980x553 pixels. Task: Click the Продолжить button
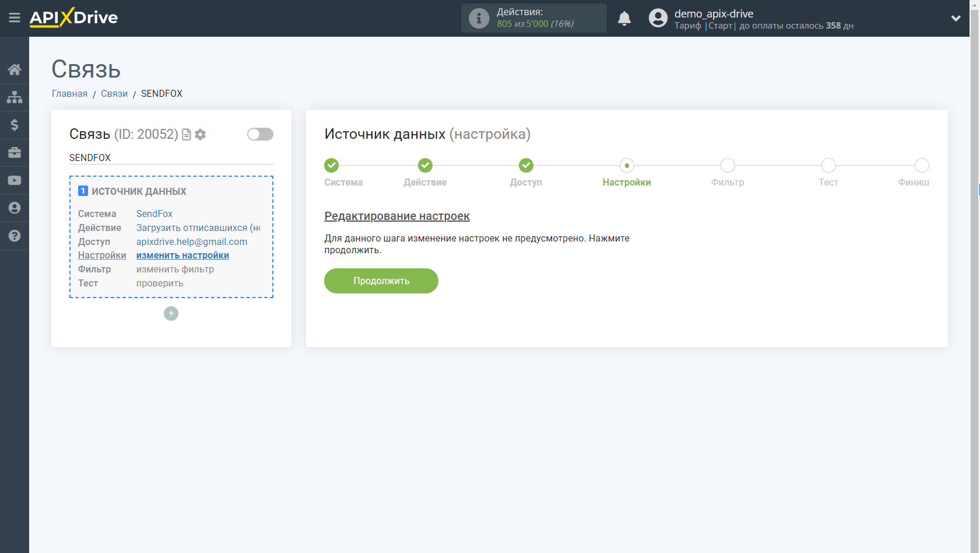(381, 281)
